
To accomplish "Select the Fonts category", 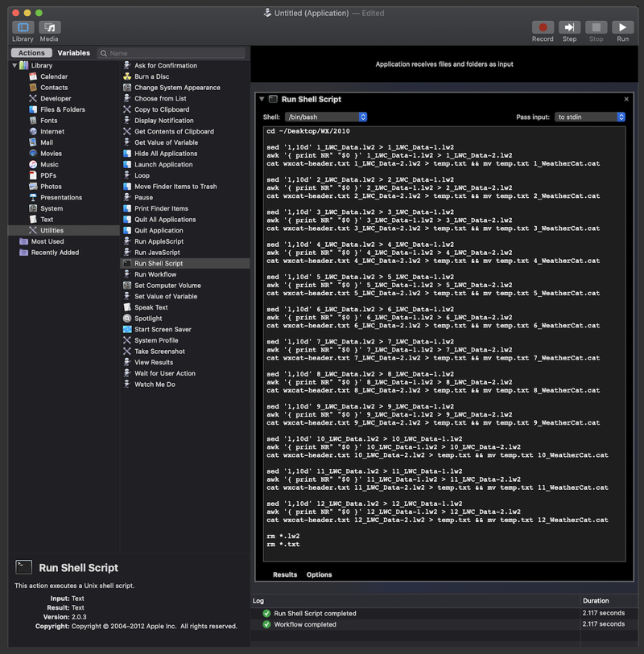I will [48, 121].
